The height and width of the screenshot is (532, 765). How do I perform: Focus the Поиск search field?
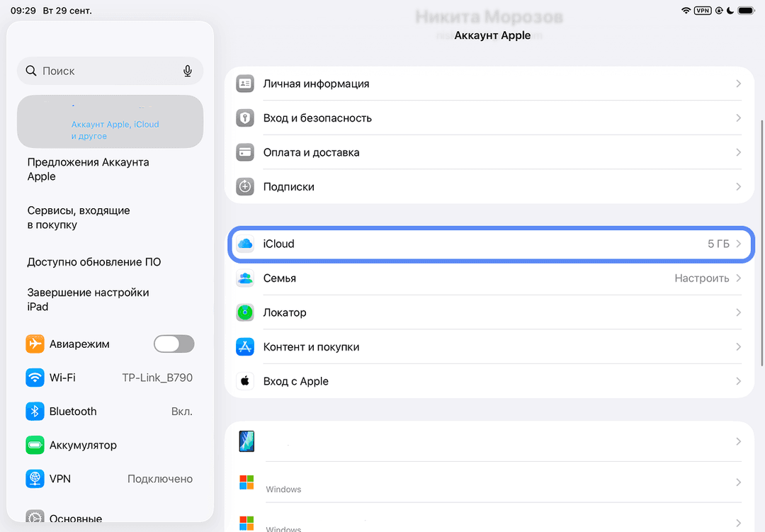(x=110, y=72)
